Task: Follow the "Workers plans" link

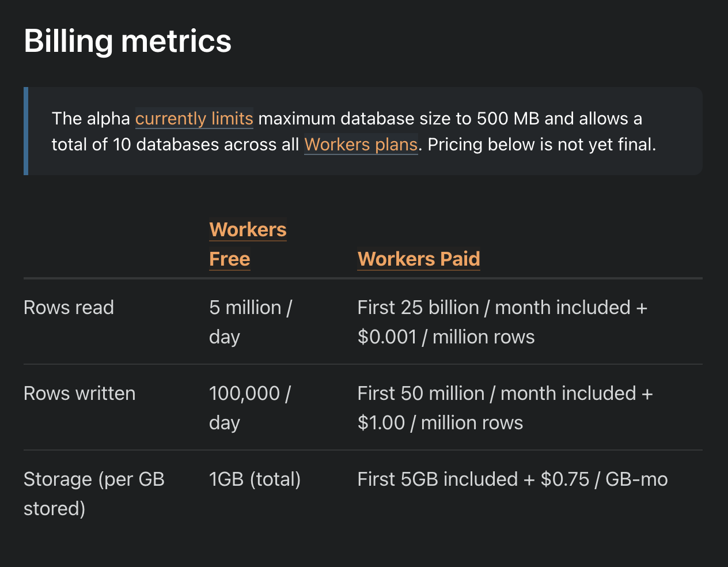Action: [x=361, y=144]
